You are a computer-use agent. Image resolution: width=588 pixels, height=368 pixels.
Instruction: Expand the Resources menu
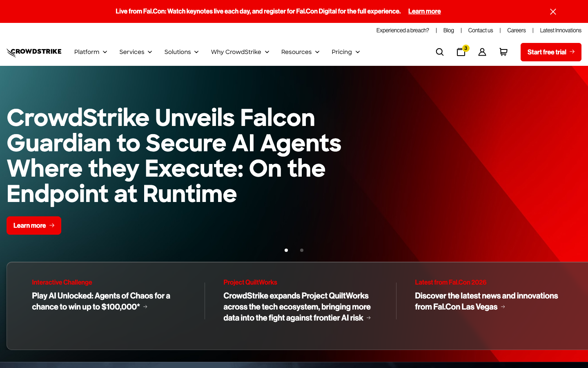(300, 52)
